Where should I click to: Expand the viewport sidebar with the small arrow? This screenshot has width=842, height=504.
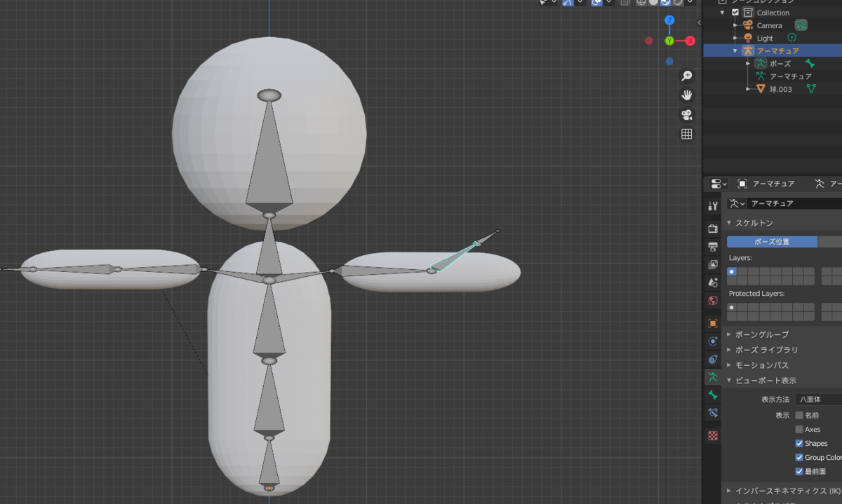tap(699, 23)
